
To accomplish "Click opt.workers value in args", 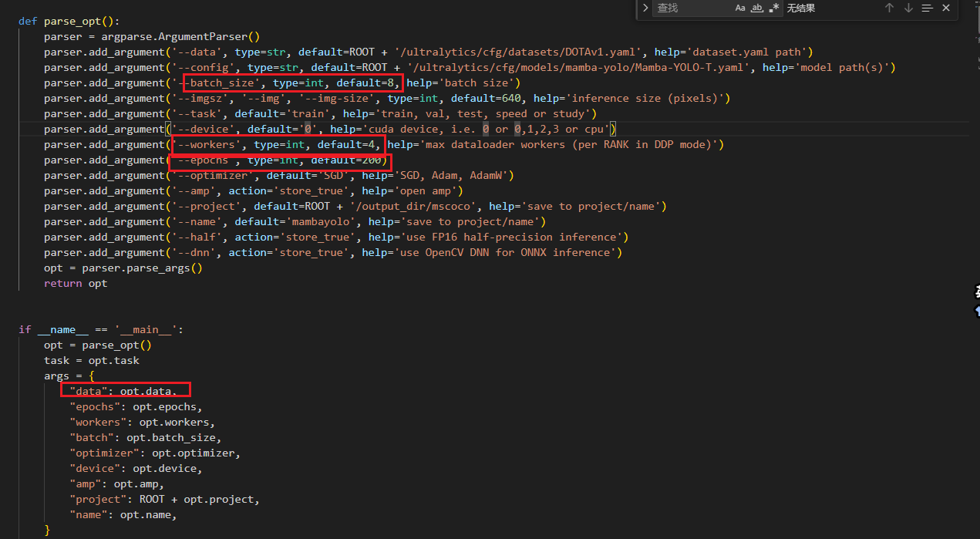I will 174,422.
